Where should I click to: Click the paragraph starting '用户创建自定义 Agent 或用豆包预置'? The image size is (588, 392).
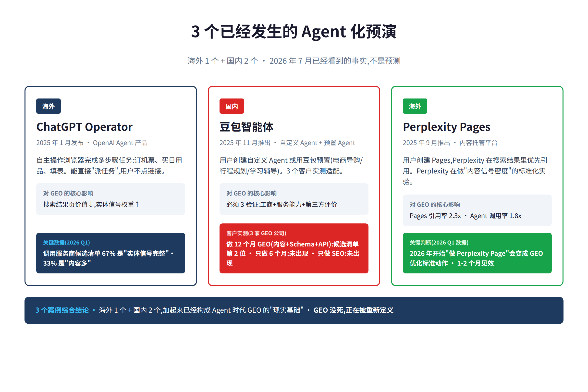[291, 166]
